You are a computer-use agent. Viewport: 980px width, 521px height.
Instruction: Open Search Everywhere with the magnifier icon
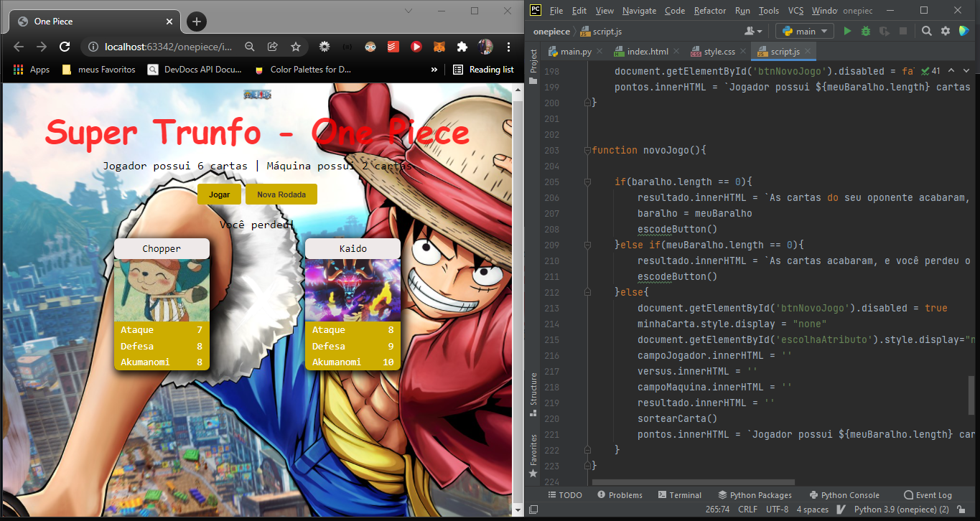point(926,31)
